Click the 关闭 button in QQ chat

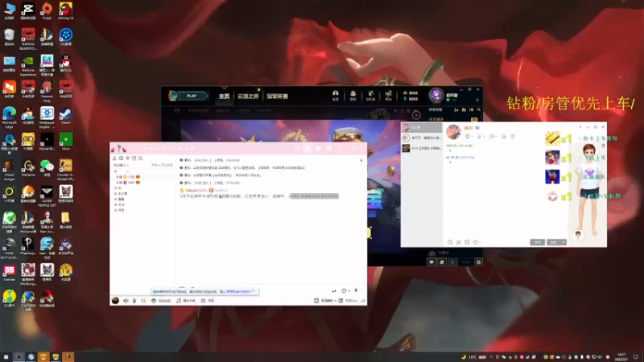click(537, 242)
